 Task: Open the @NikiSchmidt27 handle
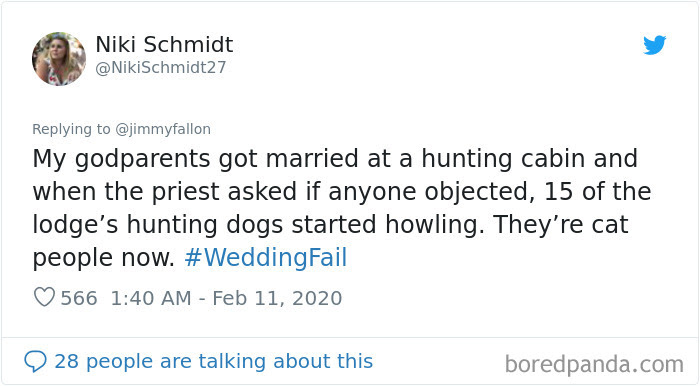pos(161,67)
